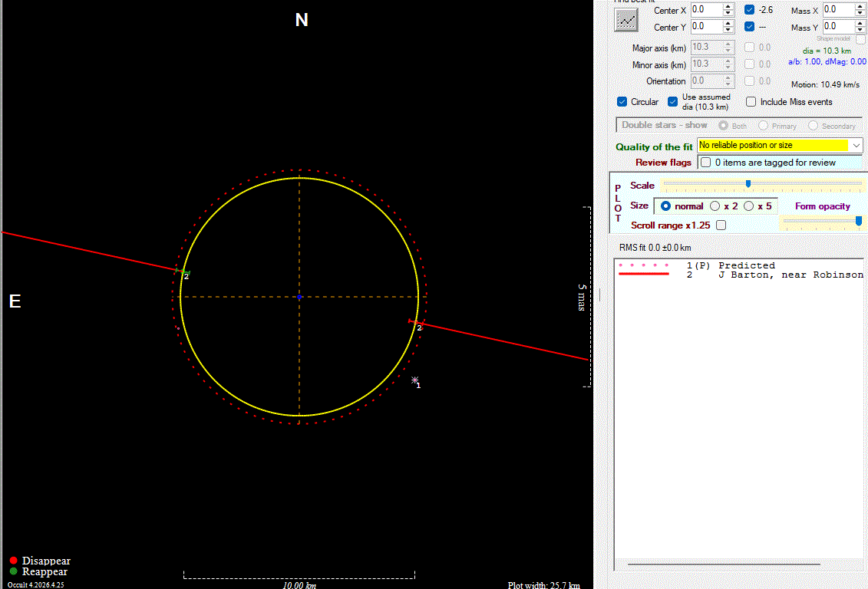Screen dimensions: 868x589
Task: Enable Scroll range x1.25 checkbox
Action: (x=721, y=225)
